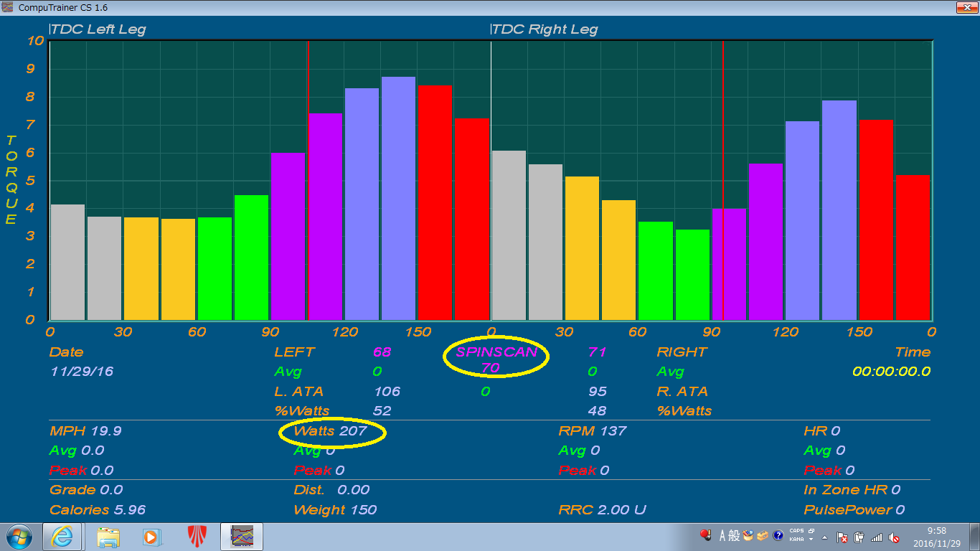Click the right leg red ATA marker line
The width and height of the screenshot is (980, 551).
coord(723,180)
